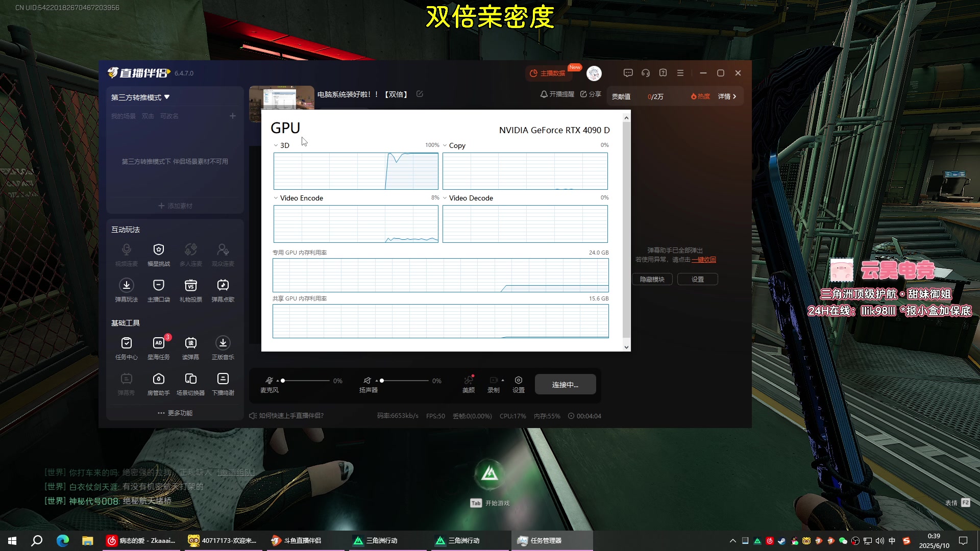Click stream preview thumbnail

point(281,97)
